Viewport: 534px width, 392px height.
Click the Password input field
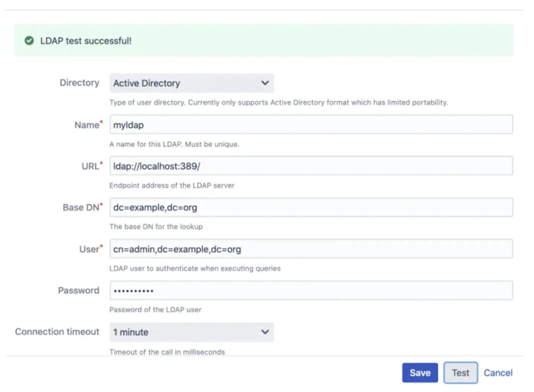[311, 291]
